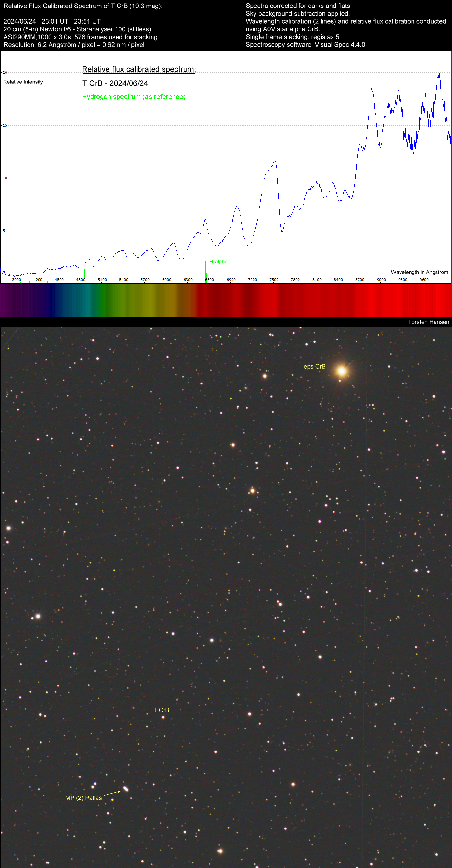
Task: Click the wavelength tick "3900"
Action: pos(17,280)
